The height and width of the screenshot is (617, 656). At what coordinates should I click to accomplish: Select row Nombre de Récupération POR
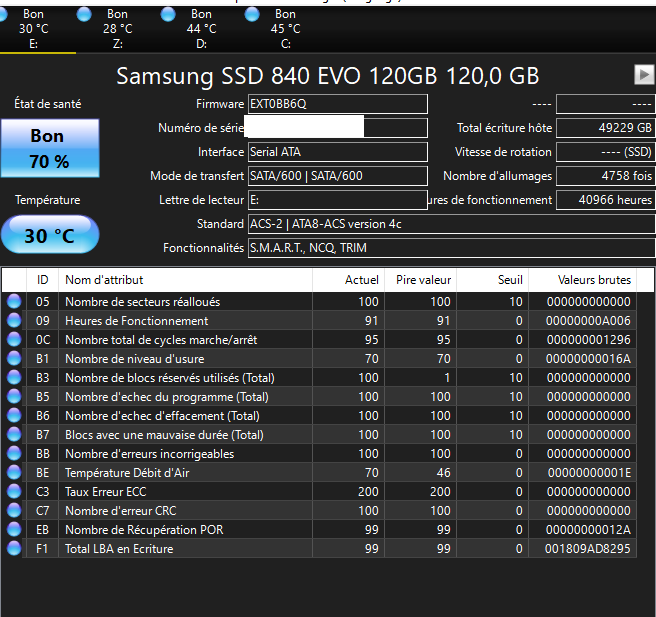(x=319, y=529)
